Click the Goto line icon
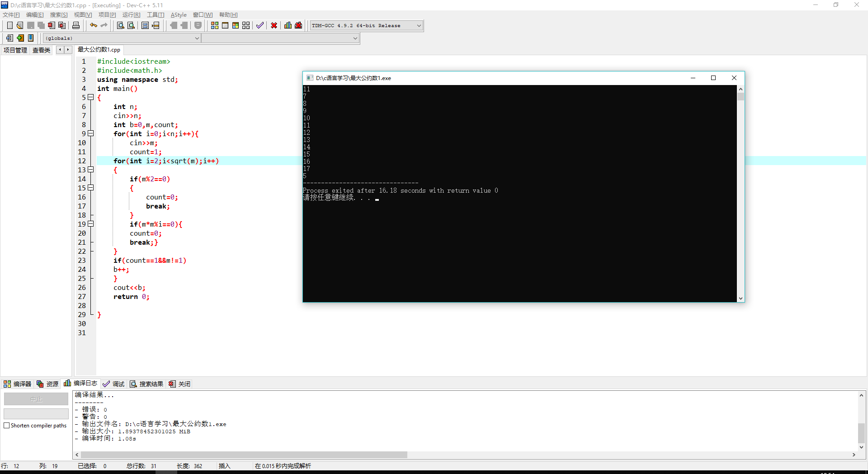Screen dimensions: 868x474 [x=156, y=25]
